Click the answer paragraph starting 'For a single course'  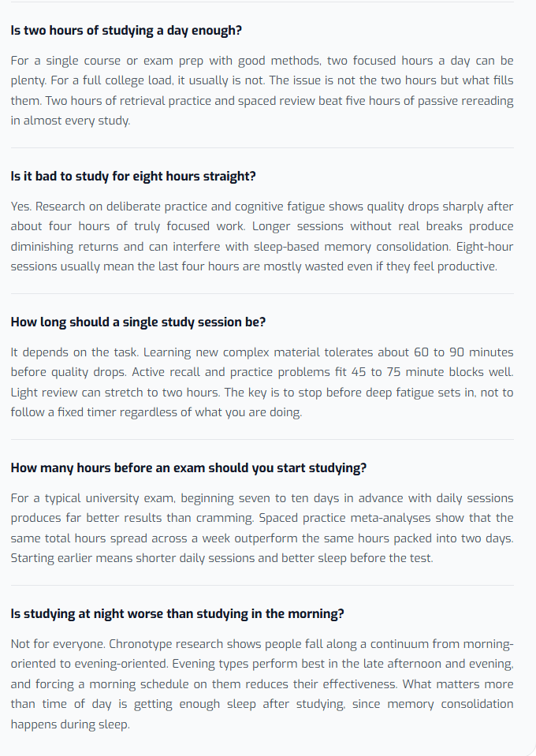click(x=262, y=91)
